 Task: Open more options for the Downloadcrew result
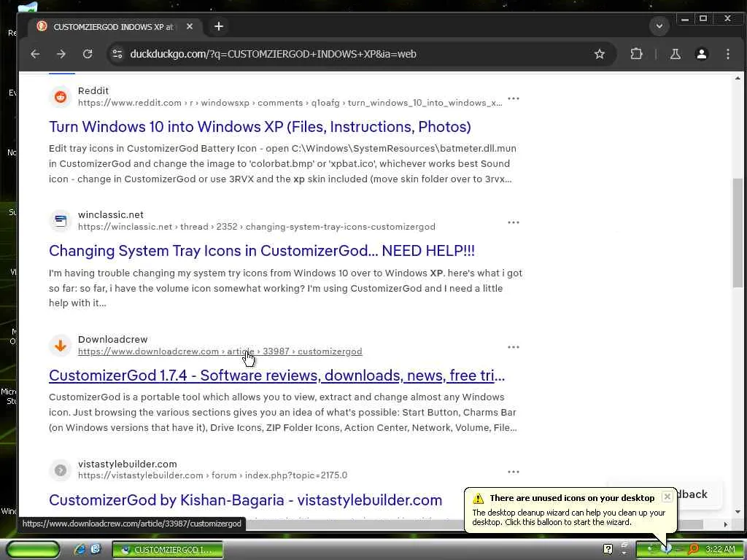pyautogui.click(x=514, y=347)
